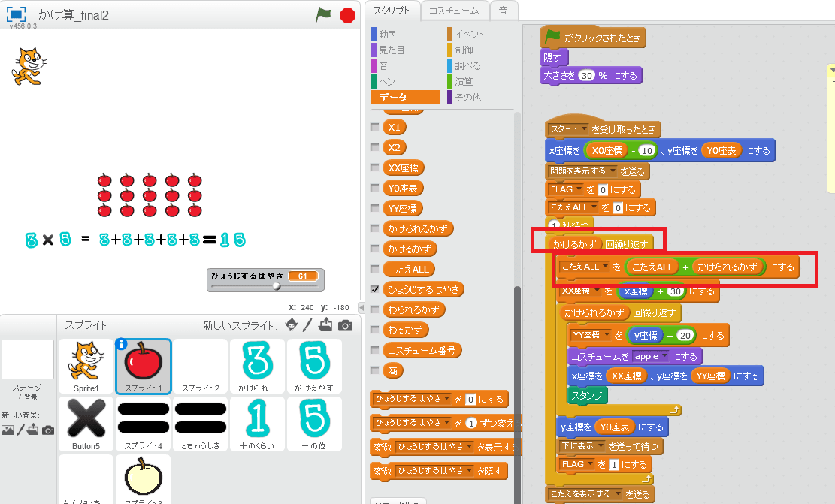This screenshot has width=835, height=504.
Task: Select the スプライト1 apple sprite
Action: pyautogui.click(x=144, y=366)
